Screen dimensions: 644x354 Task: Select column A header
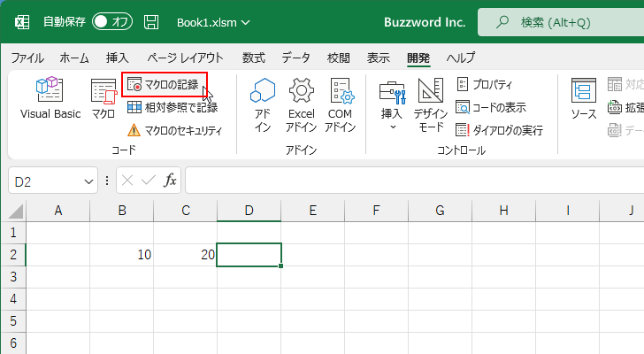point(57,211)
